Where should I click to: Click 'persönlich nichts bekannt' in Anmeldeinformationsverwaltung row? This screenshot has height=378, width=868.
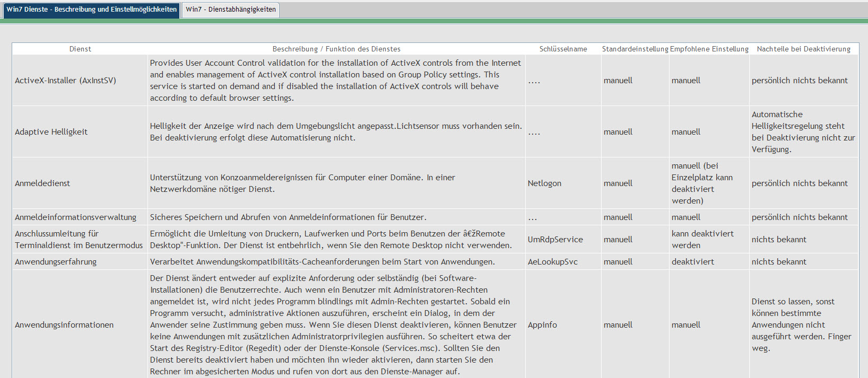800,217
